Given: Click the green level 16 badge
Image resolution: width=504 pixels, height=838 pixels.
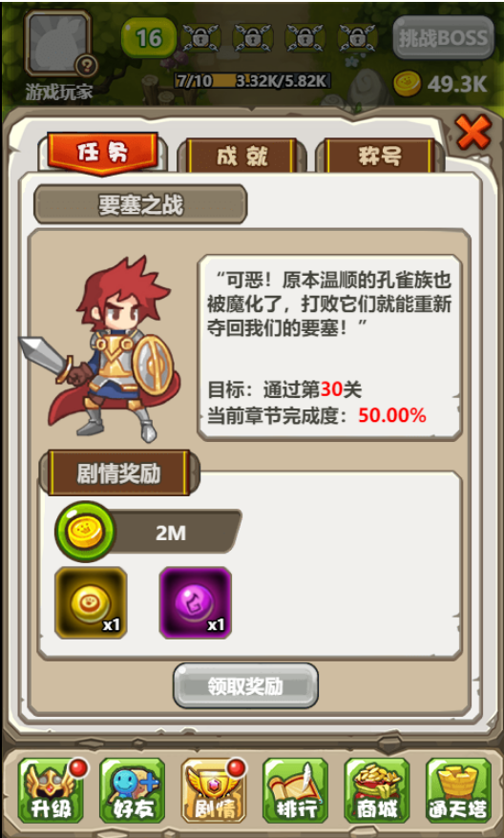Looking at the screenshot, I should 149,38.
